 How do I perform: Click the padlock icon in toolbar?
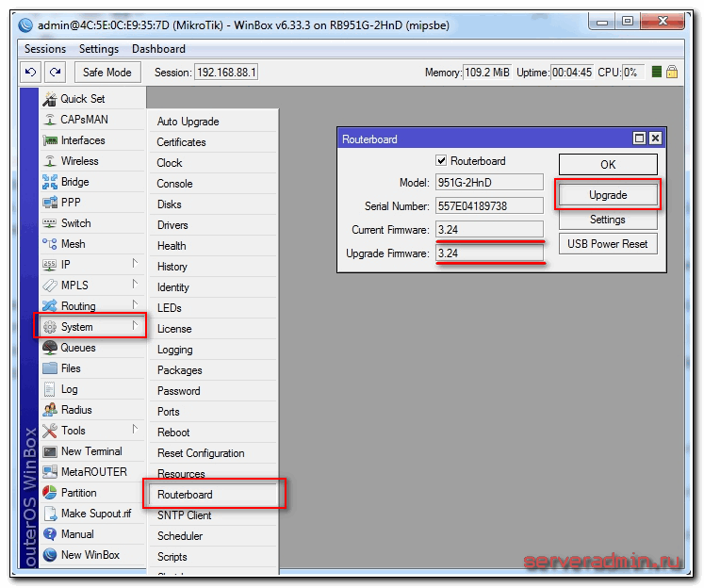tap(672, 73)
